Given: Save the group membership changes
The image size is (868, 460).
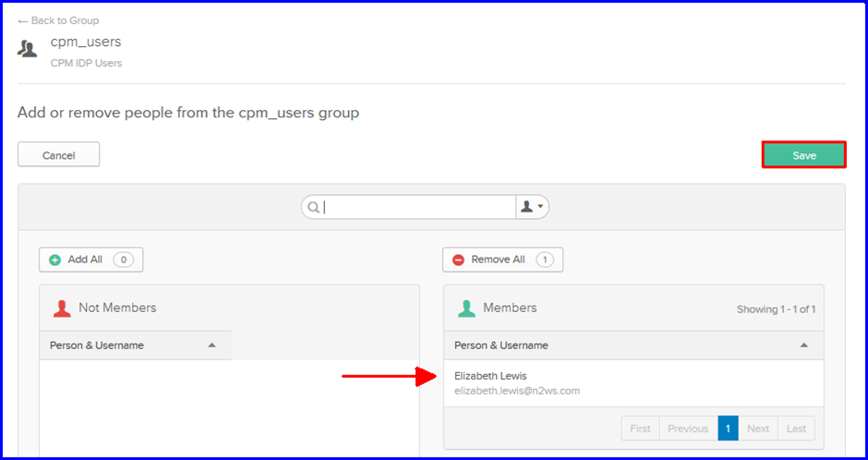Looking at the screenshot, I should click(x=803, y=155).
